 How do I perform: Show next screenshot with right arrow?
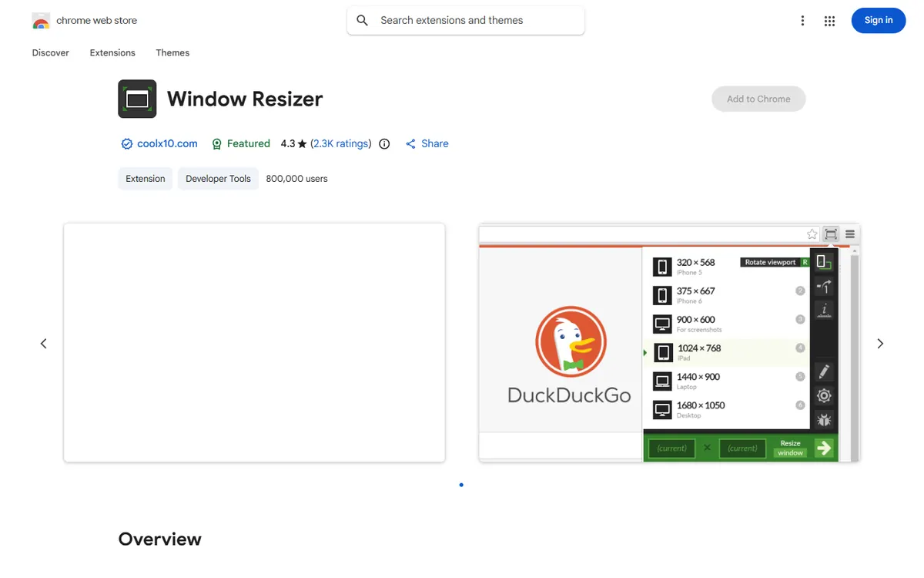point(880,344)
